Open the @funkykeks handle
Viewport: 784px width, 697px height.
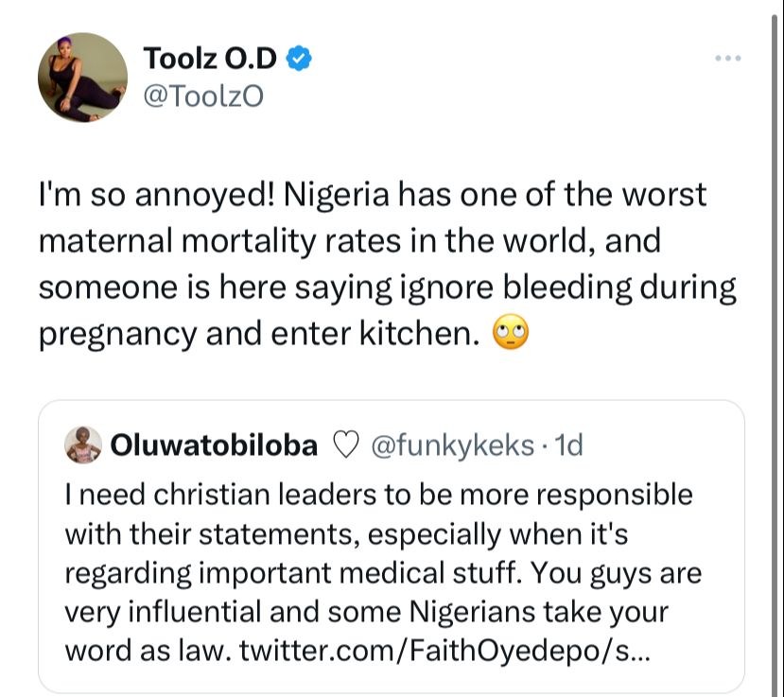point(452,445)
